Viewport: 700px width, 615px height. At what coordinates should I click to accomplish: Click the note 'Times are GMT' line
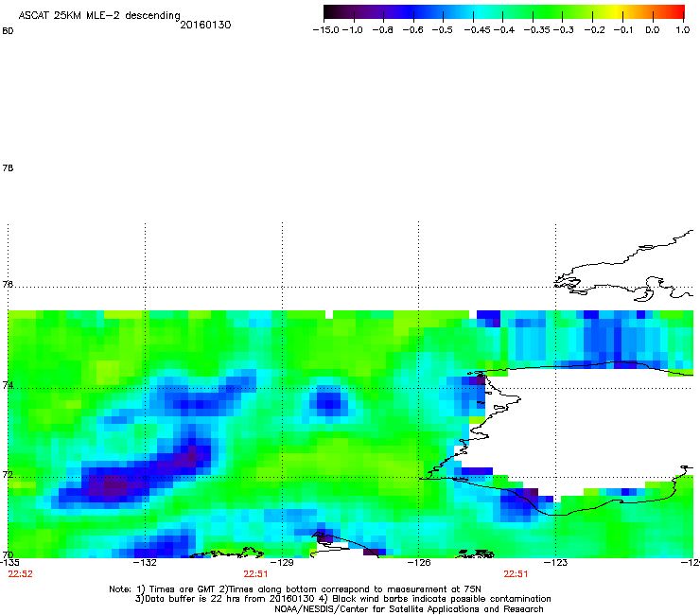point(295,589)
